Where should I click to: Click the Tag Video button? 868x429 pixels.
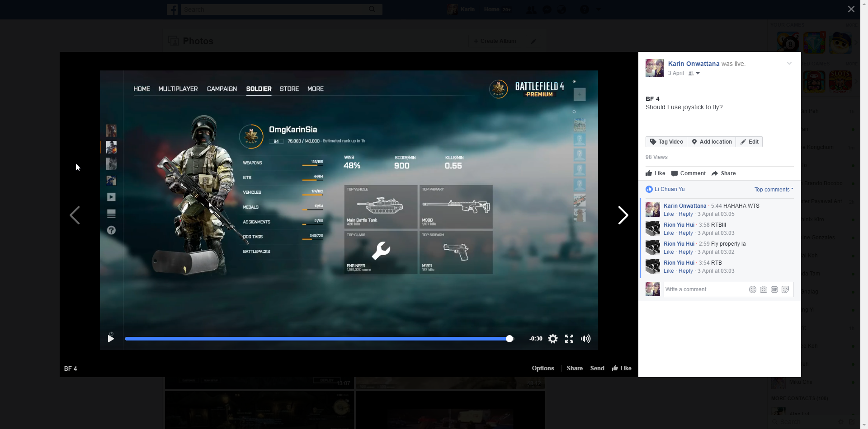(666, 142)
